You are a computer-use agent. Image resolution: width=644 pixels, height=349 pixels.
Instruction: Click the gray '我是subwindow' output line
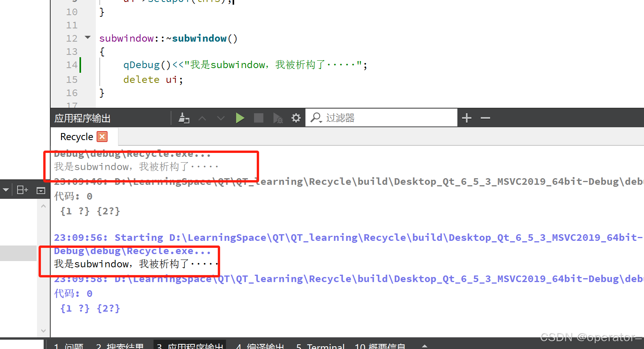coord(136,167)
